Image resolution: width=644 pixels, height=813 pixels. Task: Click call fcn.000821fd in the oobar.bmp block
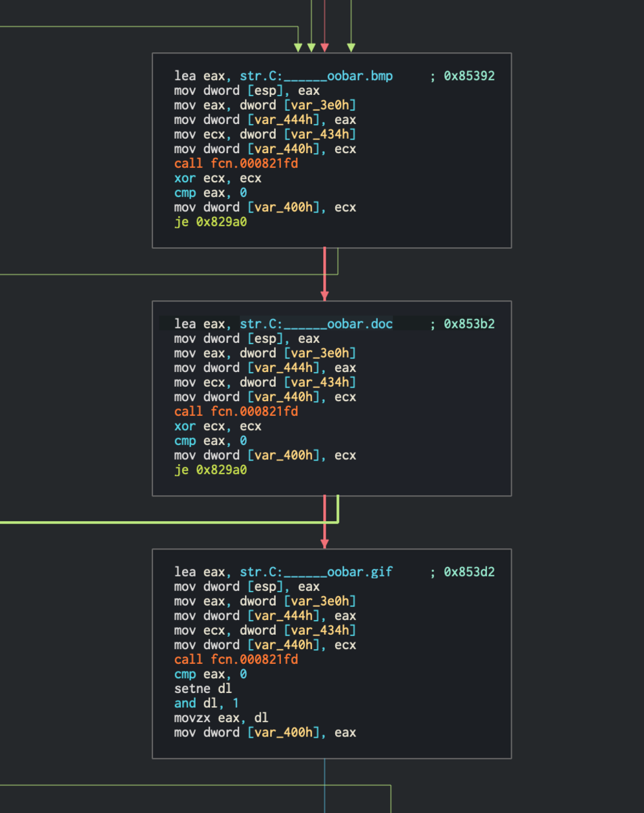(236, 163)
